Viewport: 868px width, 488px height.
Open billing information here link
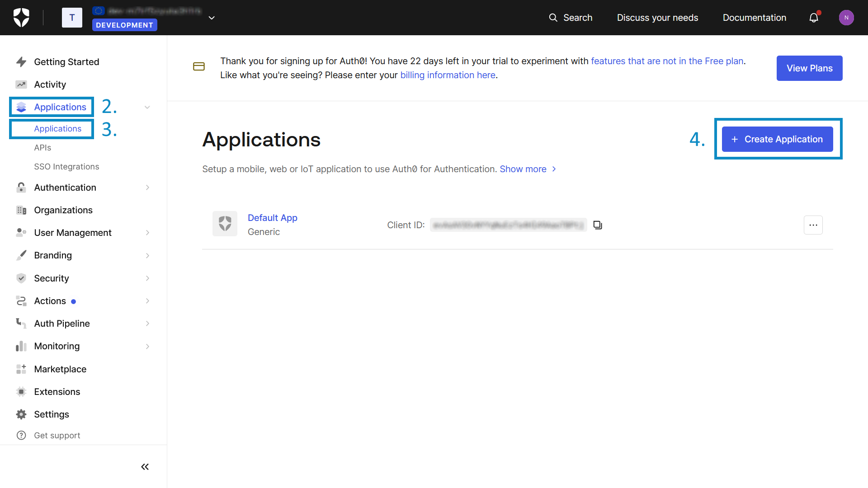click(x=448, y=75)
